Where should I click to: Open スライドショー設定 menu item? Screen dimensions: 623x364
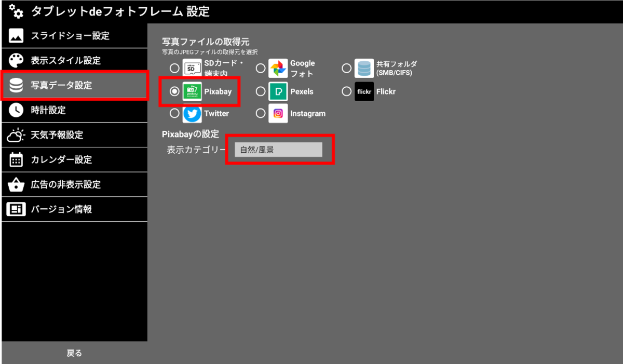[74, 36]
